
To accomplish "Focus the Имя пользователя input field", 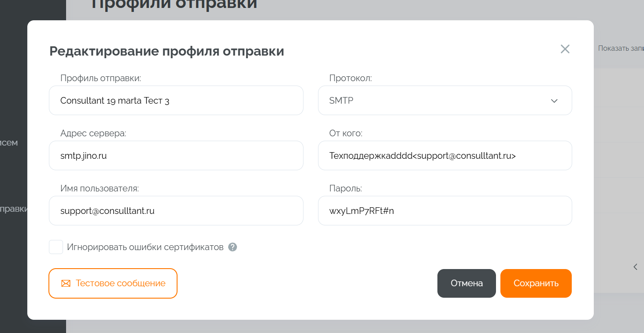I will (x=176, y=211).
